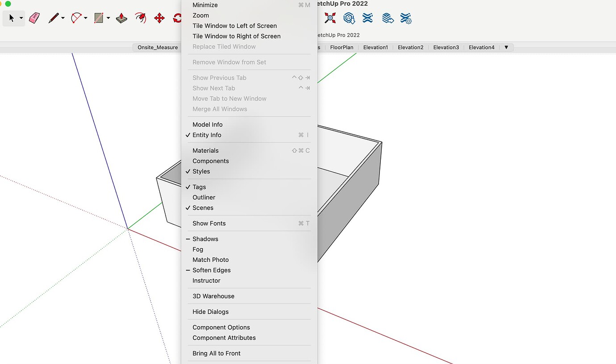Select the Onsite_Measure scene tab
Screen dimensions: 616x364
click(157, 47)
